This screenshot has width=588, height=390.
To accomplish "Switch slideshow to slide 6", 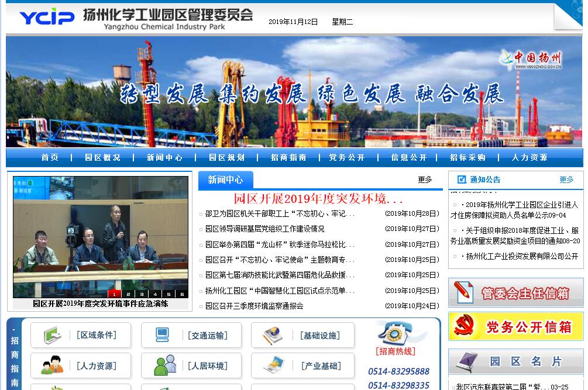I will pos(182,294).
